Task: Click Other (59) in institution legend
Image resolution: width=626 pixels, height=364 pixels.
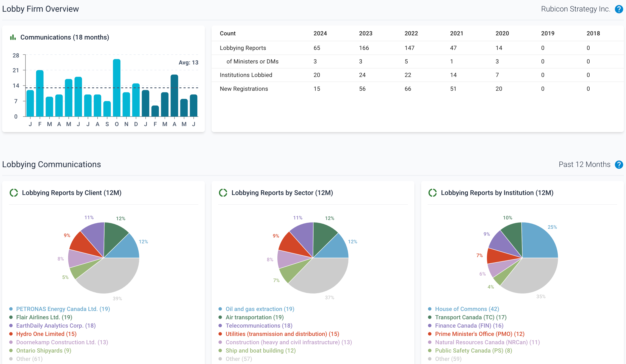Action: tap(448, 359)
